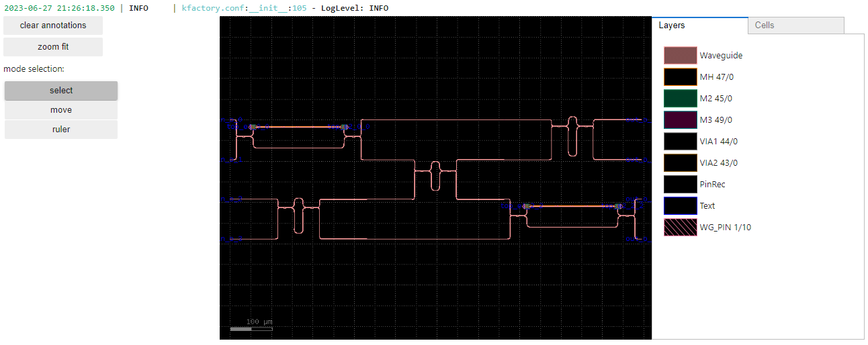The height and width of the screenshot is (345, 868).
Task: Select the Waveguide layer label
Action: (721, 56)
